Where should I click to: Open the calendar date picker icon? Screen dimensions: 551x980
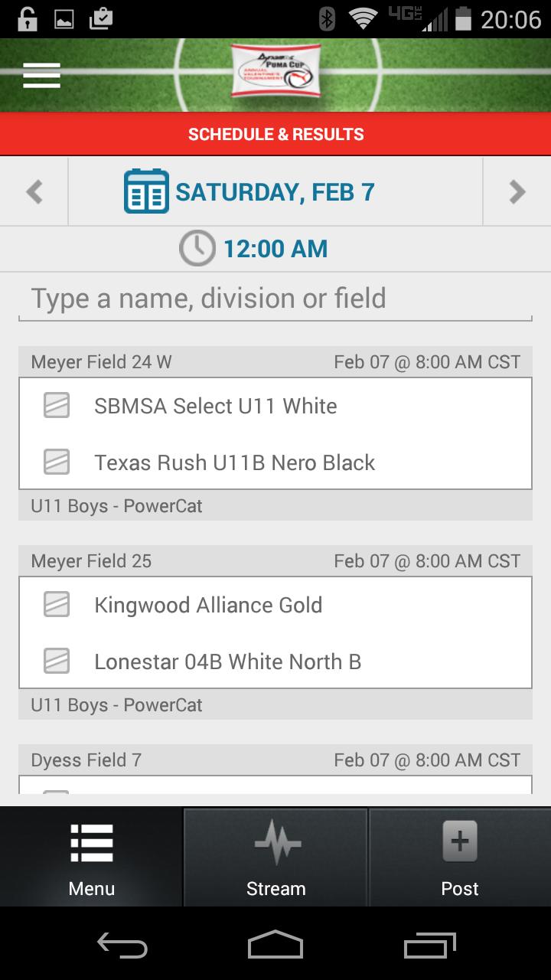point(146,191)
